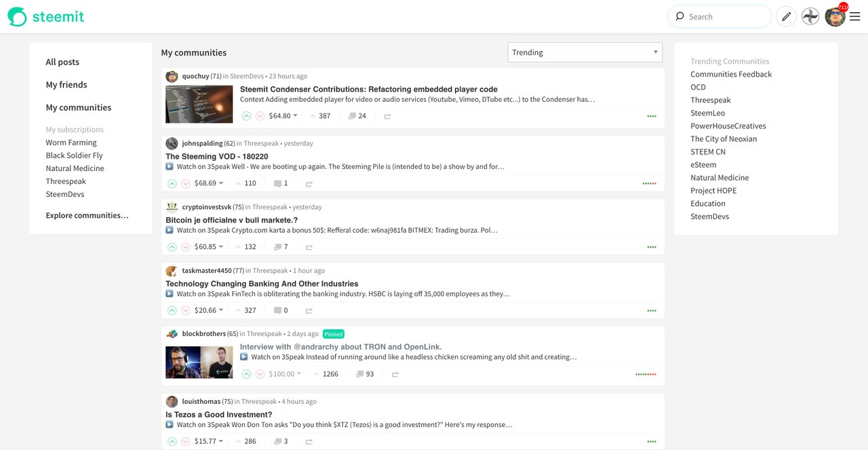Downvote the andrarchy interview post

260,374
